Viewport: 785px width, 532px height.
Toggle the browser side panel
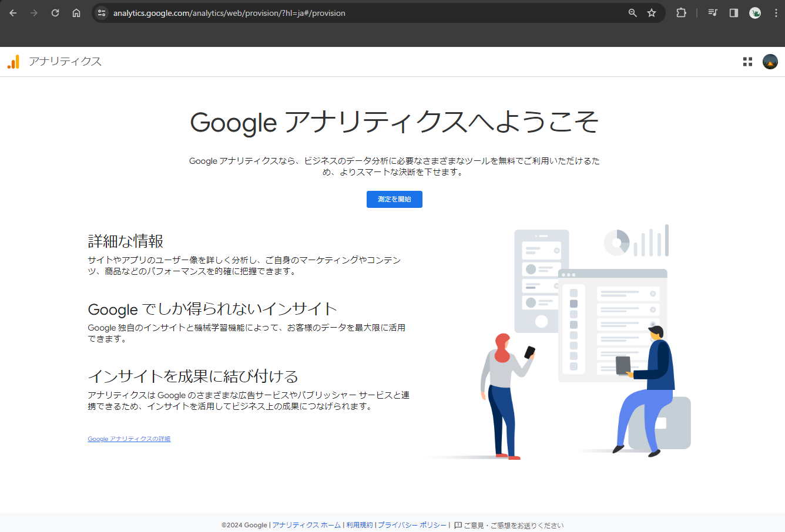click(x=734, y=13)
